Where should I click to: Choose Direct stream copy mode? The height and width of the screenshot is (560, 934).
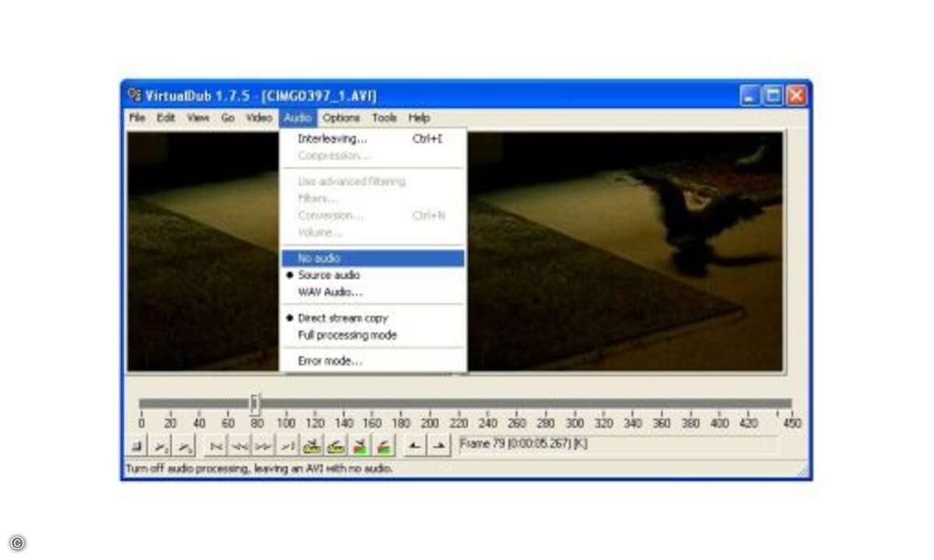[373, 318]
